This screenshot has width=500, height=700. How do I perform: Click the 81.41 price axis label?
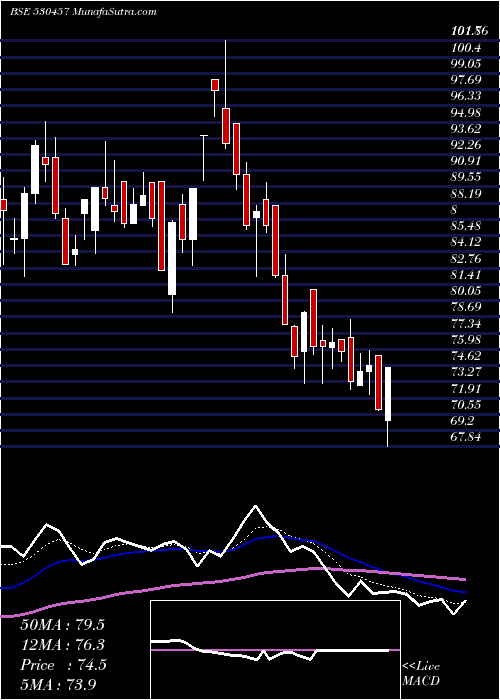tap(466, 275)
